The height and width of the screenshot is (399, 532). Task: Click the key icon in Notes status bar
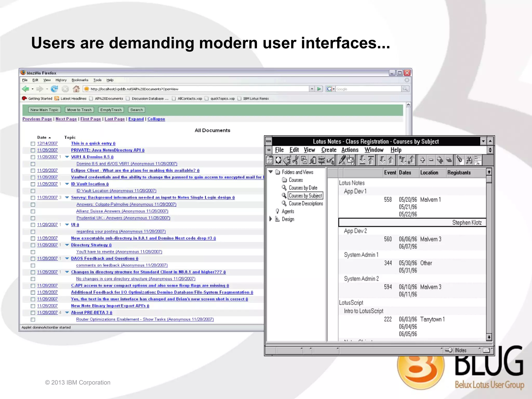[448, 350]
